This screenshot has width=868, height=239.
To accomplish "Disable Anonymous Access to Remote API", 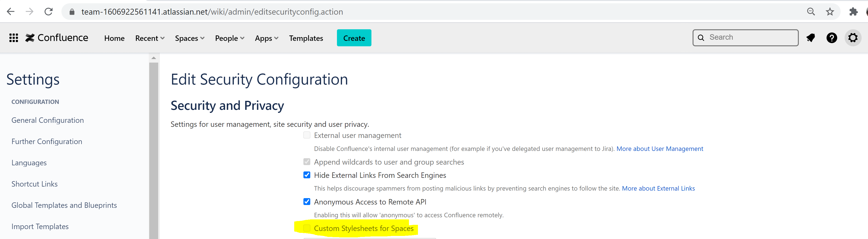I will [x=307, y=201].
